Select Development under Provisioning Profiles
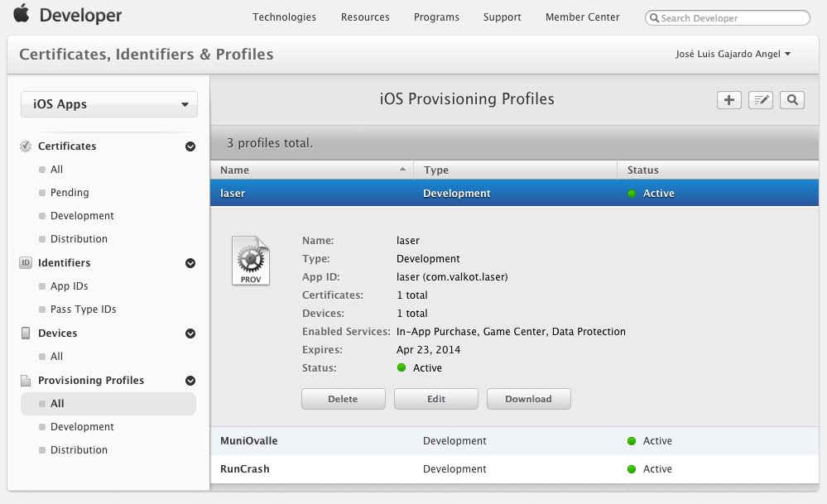Image resolution: width=827 pixels, height=504 pixels. pyautogui.click(x=82, y=426)
